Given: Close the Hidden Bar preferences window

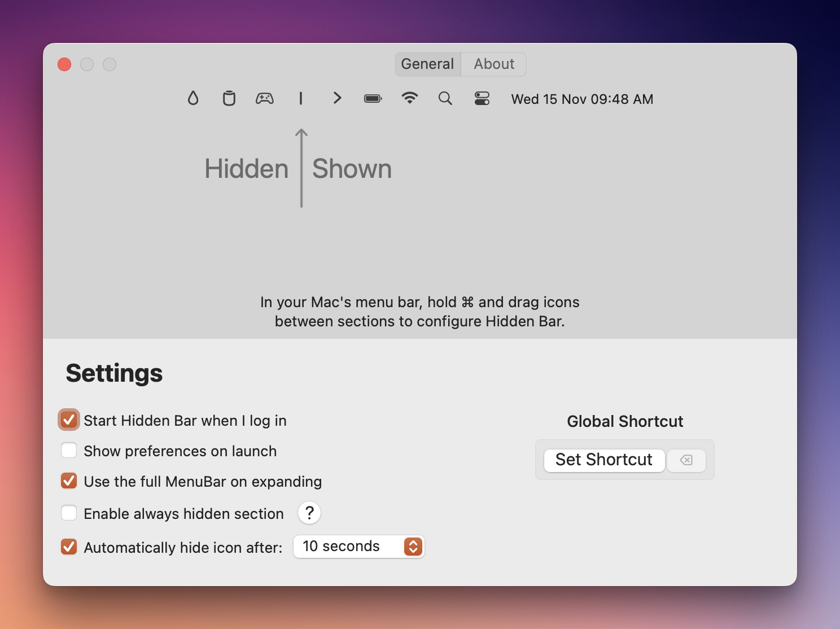Looking at the screenshot, I should (64, 64).
